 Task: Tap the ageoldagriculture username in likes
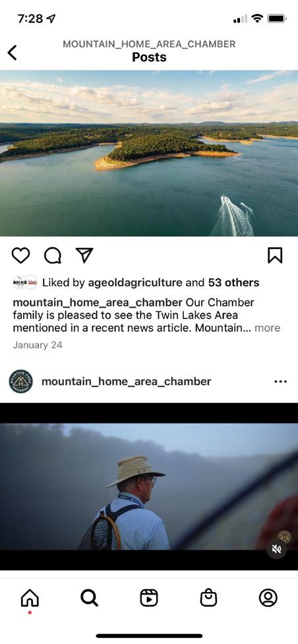click(x=134, y=283)
